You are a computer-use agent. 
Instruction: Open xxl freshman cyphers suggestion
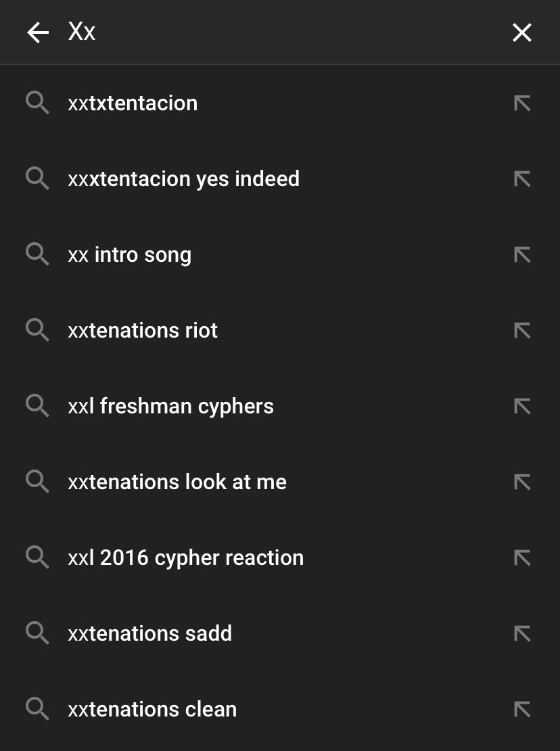coord(170,407)
